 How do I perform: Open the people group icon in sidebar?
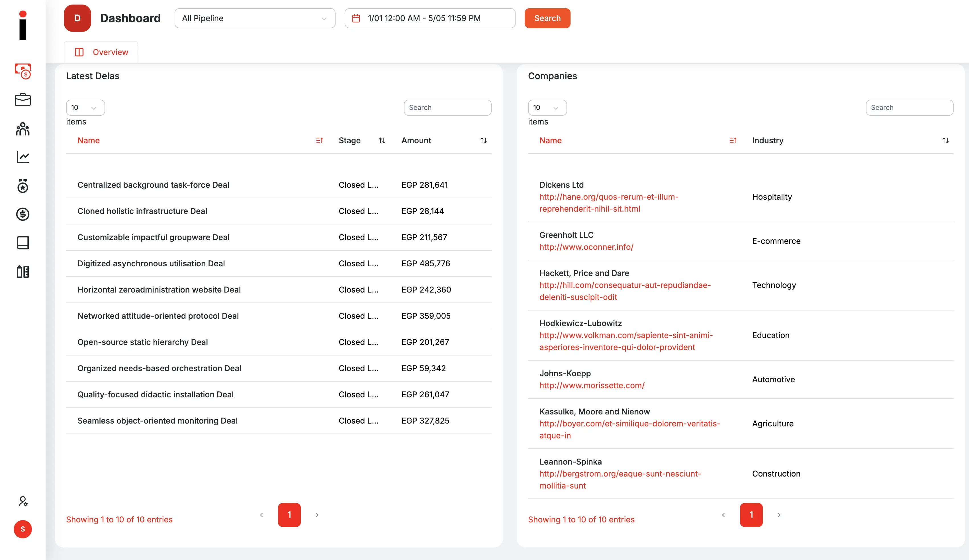[23, 129]
